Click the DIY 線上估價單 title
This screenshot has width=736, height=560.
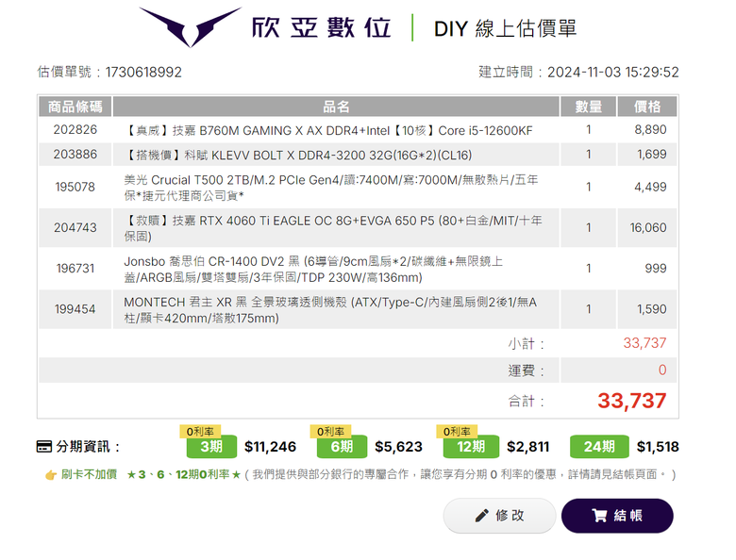(505, 28)
